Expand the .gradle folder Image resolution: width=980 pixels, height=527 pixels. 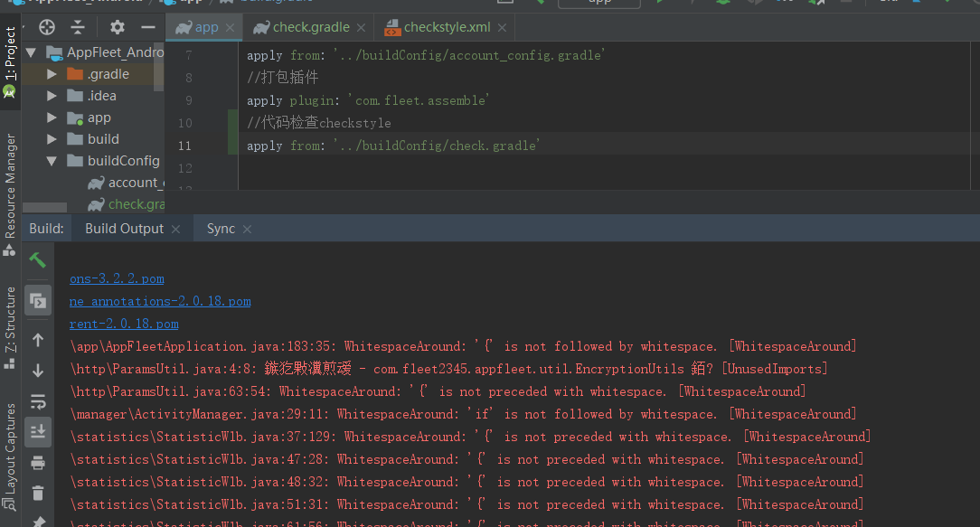51,73
